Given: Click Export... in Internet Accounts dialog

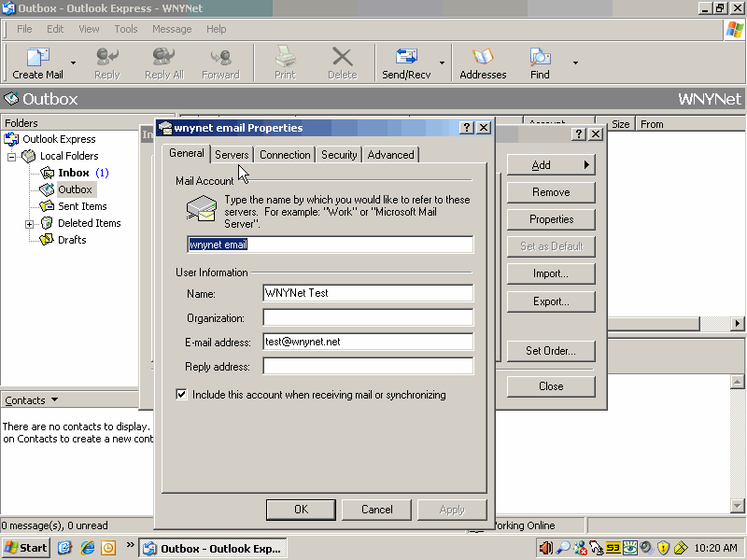Looking at the screenshot, I should coord(551,301).
